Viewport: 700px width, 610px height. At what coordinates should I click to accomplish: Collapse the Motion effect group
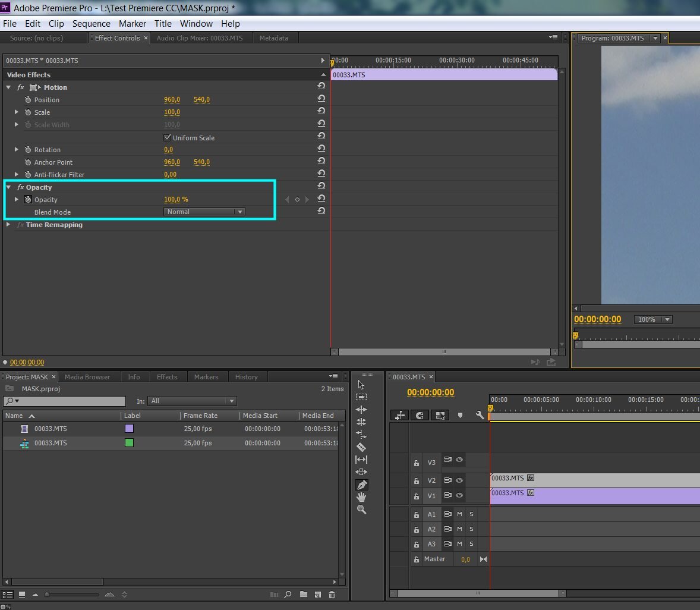(8, 87)
